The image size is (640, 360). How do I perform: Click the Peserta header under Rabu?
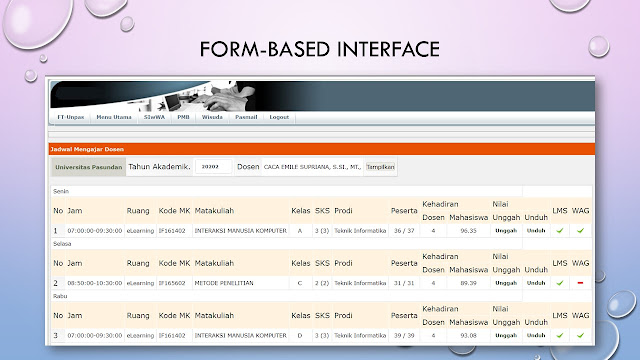click(x=404, y=316)
